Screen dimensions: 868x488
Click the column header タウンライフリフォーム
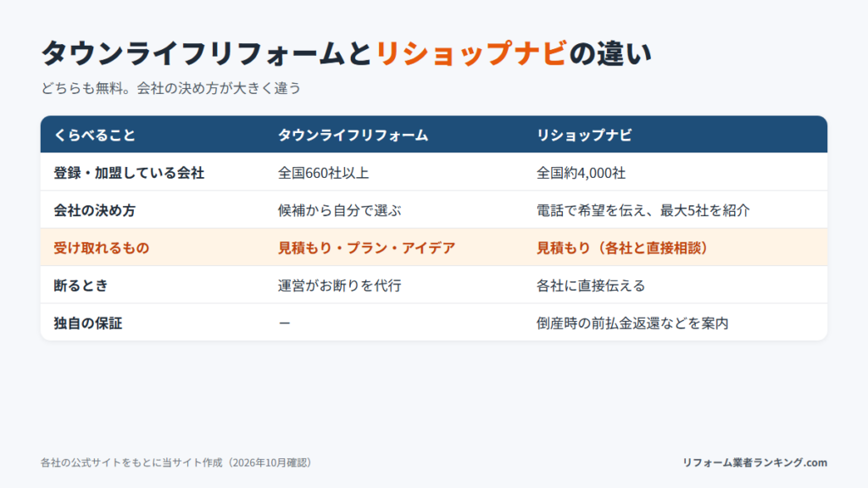(x=353, y=135)
